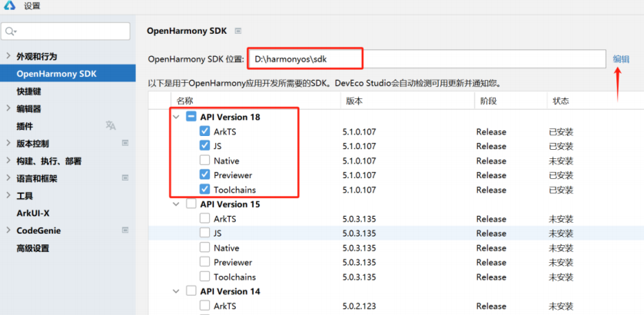
Task: Uncheck ArkTS under API Version 18
Action: tap(204, 131)
